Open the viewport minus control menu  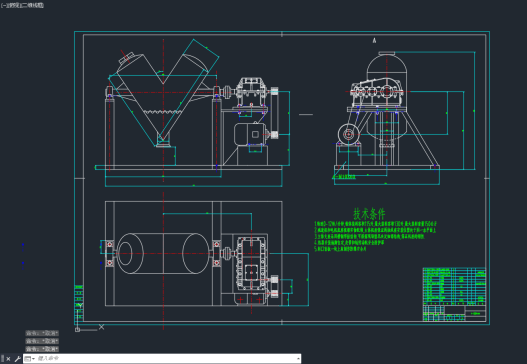[3, 5]
